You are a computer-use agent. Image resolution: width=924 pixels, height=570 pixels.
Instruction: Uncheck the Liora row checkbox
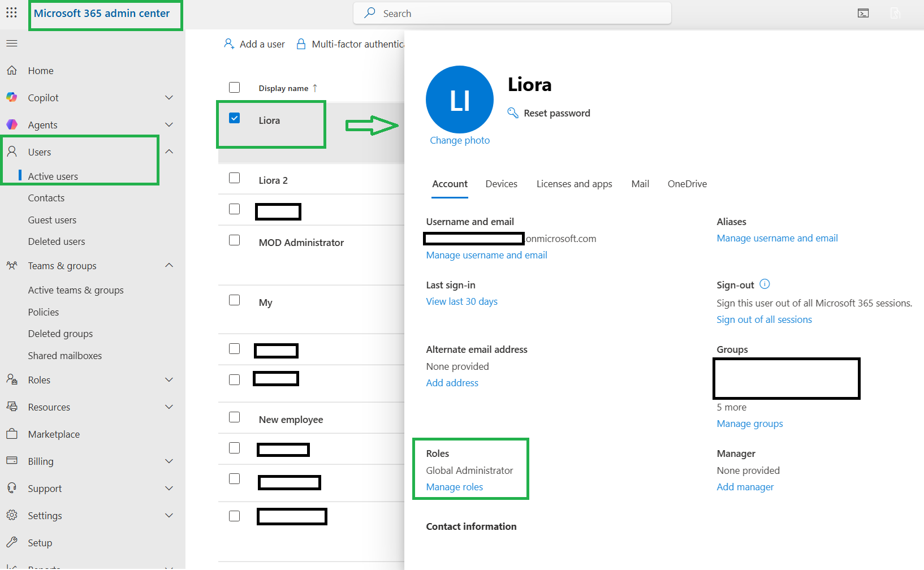pos(235,118)
